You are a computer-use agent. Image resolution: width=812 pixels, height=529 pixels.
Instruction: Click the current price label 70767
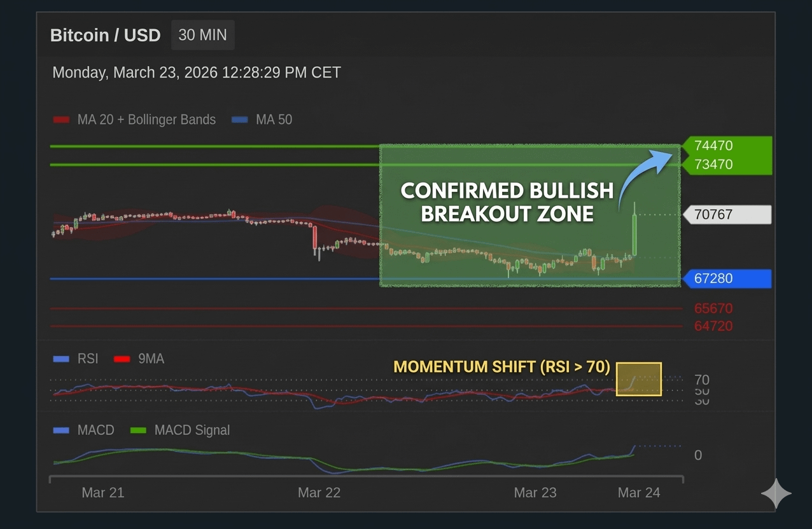click(x=727, y=215)
